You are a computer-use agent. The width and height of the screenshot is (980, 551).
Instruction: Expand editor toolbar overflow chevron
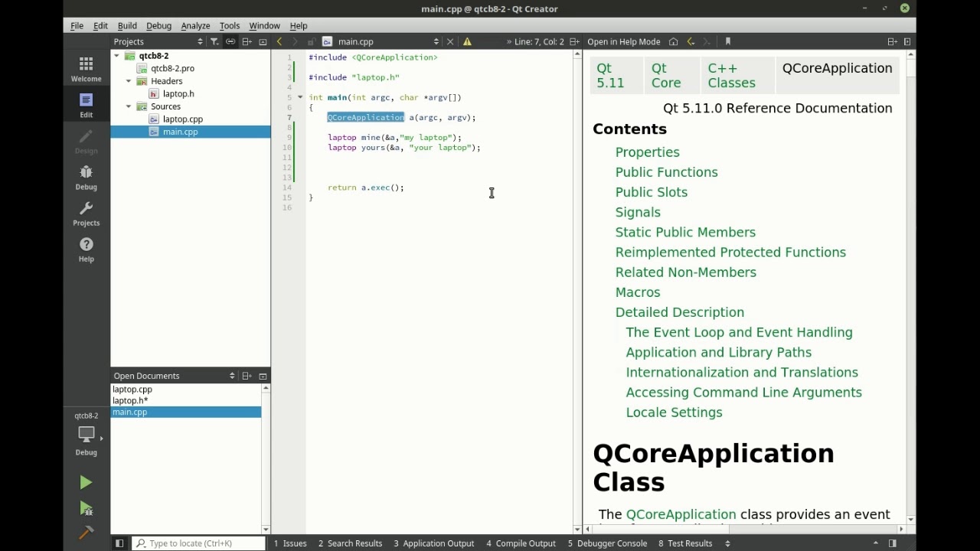tap(508, 41)
